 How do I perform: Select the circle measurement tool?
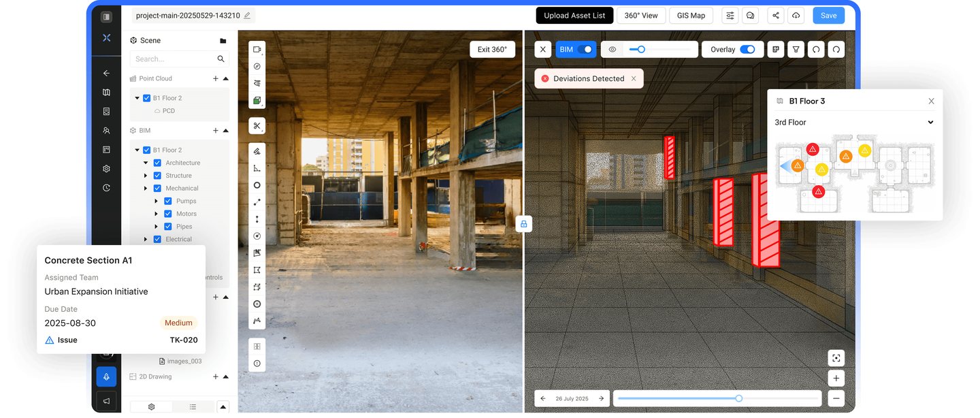tap(257, 185)
